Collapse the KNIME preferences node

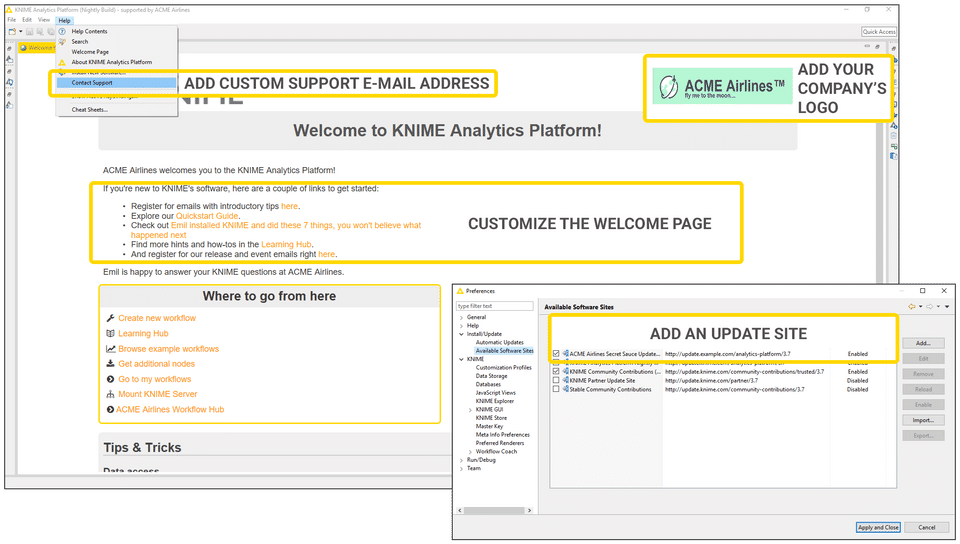(461, 359)
